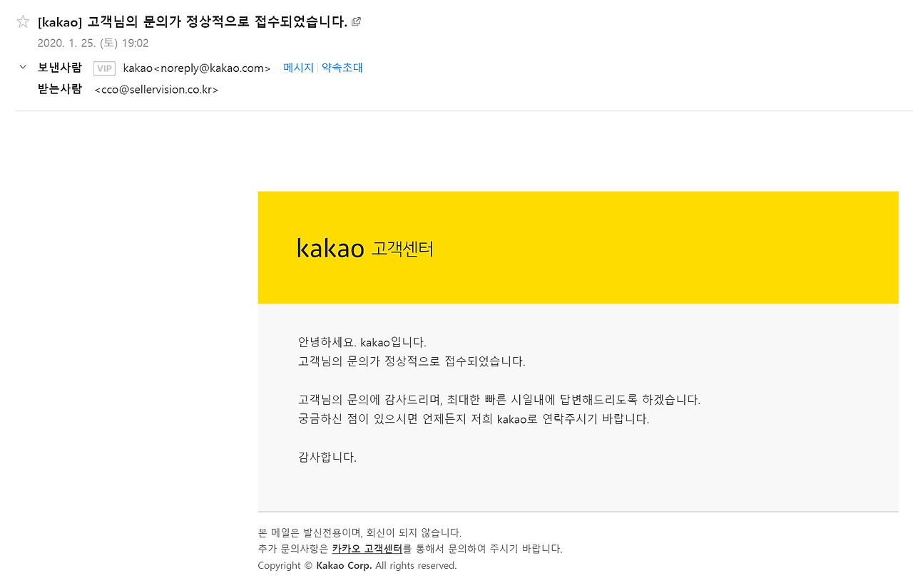Select sender address kakao<noreply@kakao.com>
The image size is (913, 588).
pyautogui.click(x=197, y=68)
